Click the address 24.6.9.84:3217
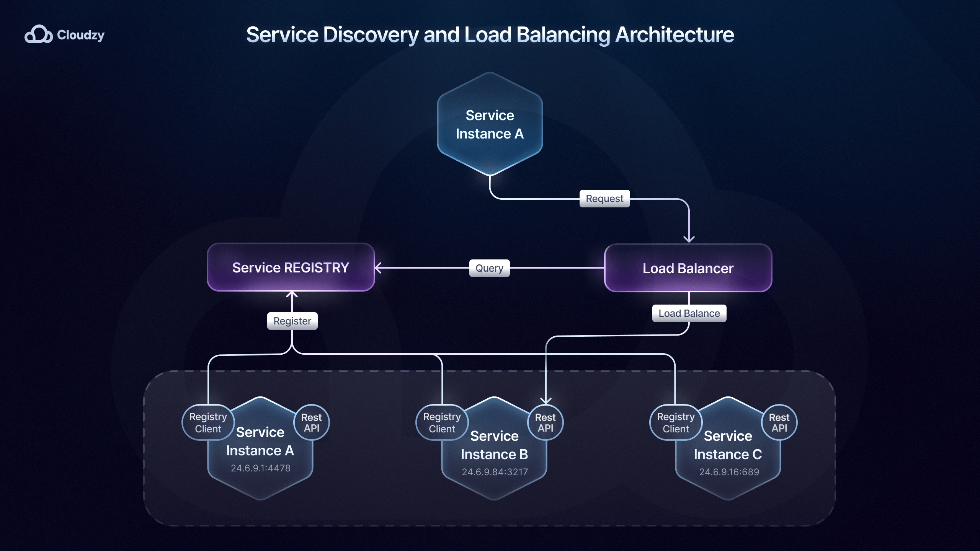This screenshot has width=980, height=551. [495, 472]
